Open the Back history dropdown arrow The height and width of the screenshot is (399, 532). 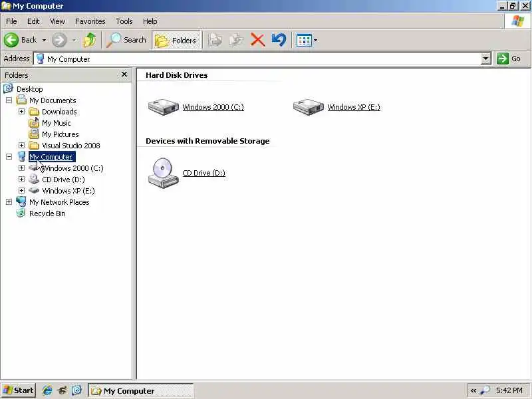pyautogui.click(x=44, y=40)
